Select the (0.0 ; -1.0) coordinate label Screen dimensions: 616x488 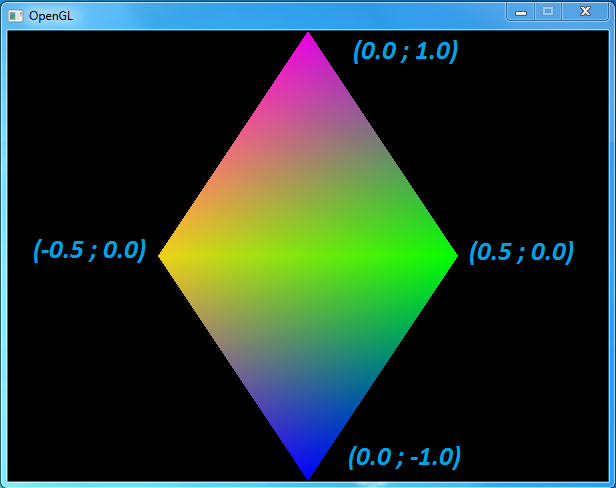coord(404,457)
